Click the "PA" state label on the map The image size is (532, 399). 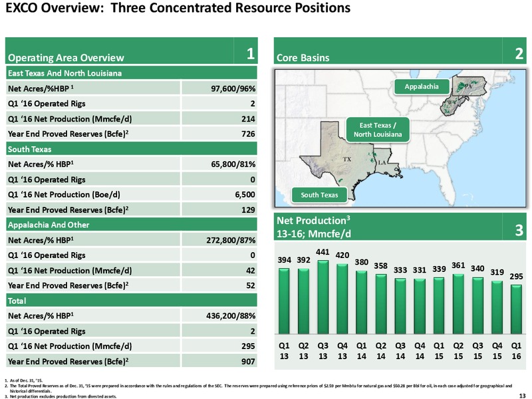point(468,86)
